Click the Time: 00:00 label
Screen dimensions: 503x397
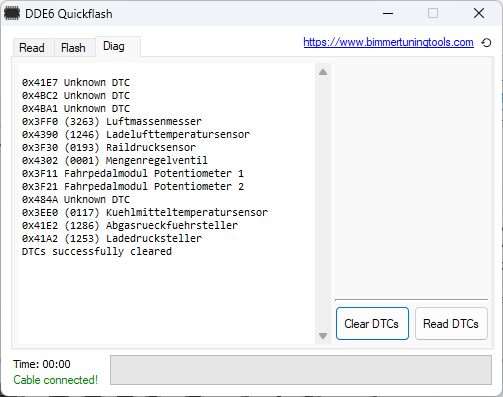point(42,364)
